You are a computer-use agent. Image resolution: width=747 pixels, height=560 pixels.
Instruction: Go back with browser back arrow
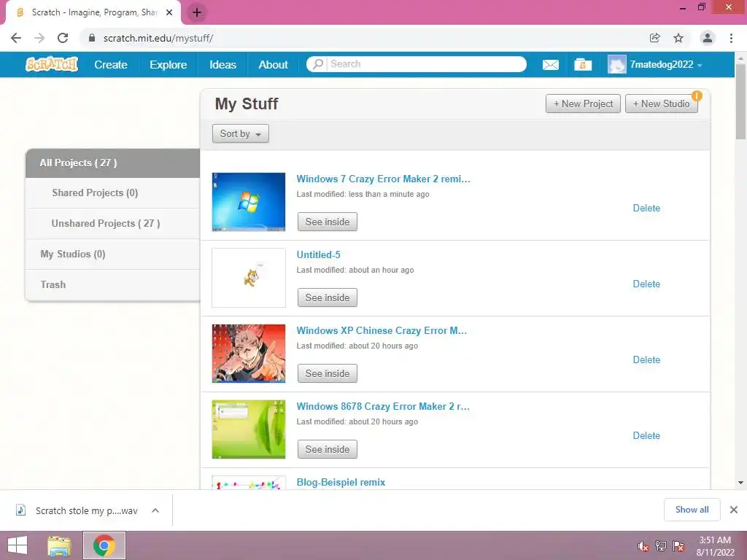[x=16, y=38]
